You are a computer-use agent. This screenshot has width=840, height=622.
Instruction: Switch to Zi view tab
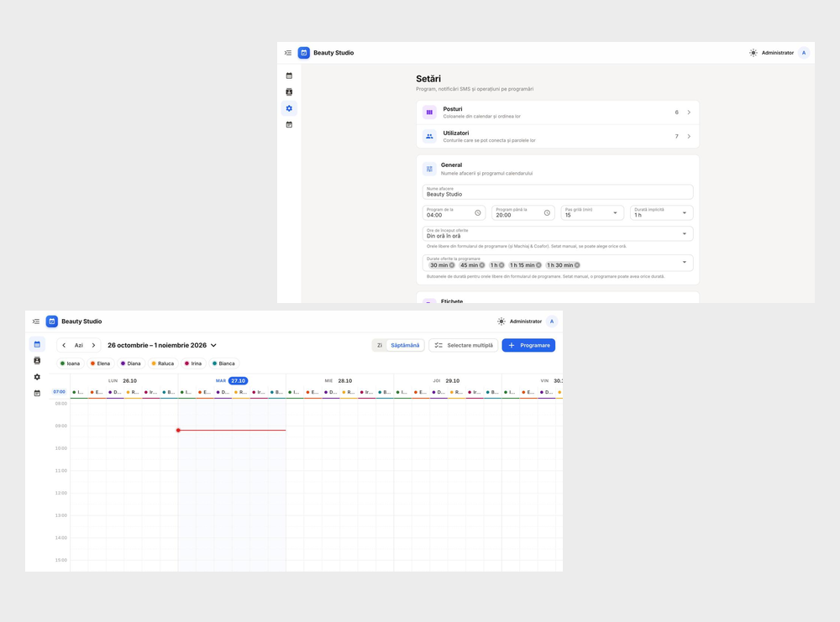point(380,345)
